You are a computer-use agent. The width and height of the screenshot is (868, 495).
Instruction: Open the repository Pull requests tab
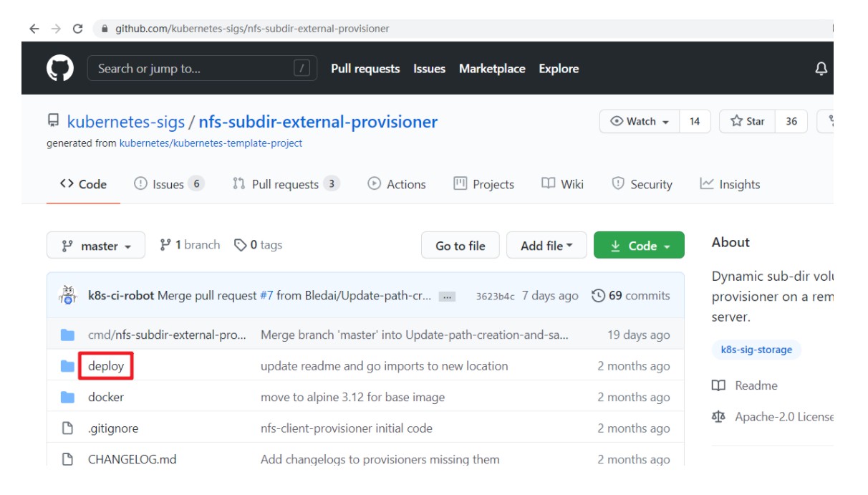(286, 184)
